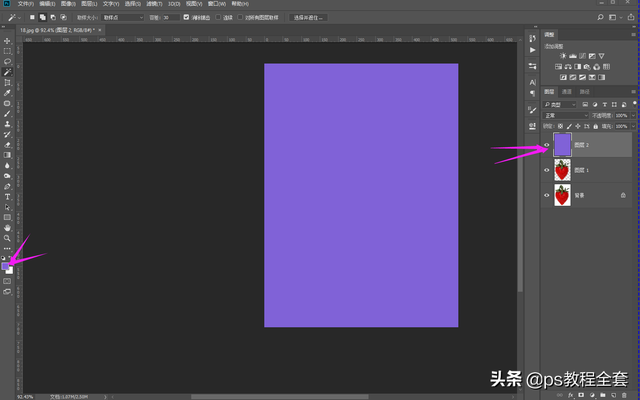The image size is (640, 400).
Task: Select the Pen tool
Action: (7, 187)
